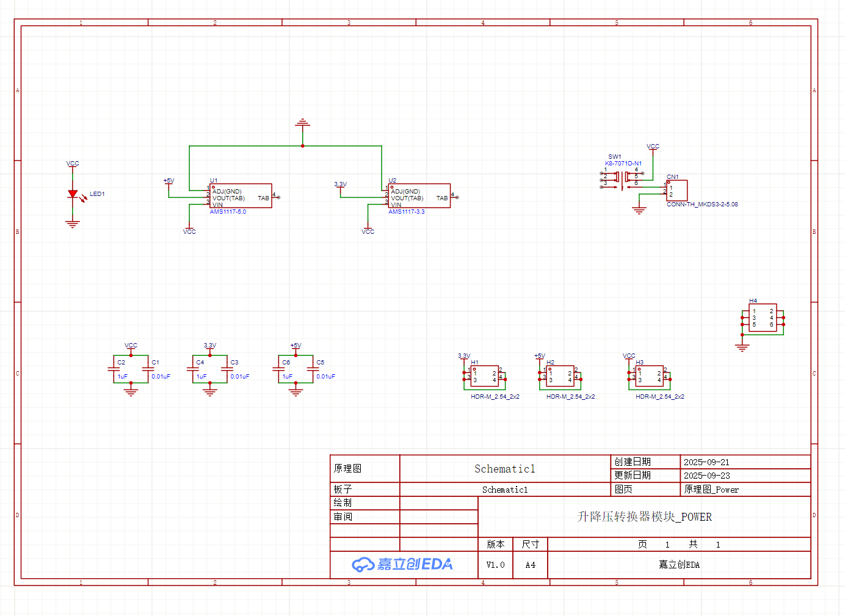Select the U2 AMS1117-3.3 regulator body
845x616 pixels.
[419, 196]
